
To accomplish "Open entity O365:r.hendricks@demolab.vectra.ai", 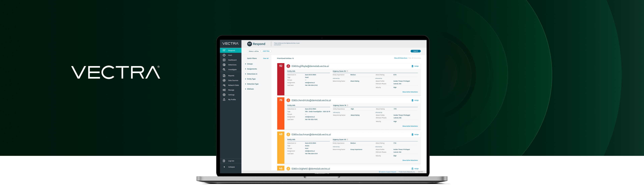I will click(311, 100).
